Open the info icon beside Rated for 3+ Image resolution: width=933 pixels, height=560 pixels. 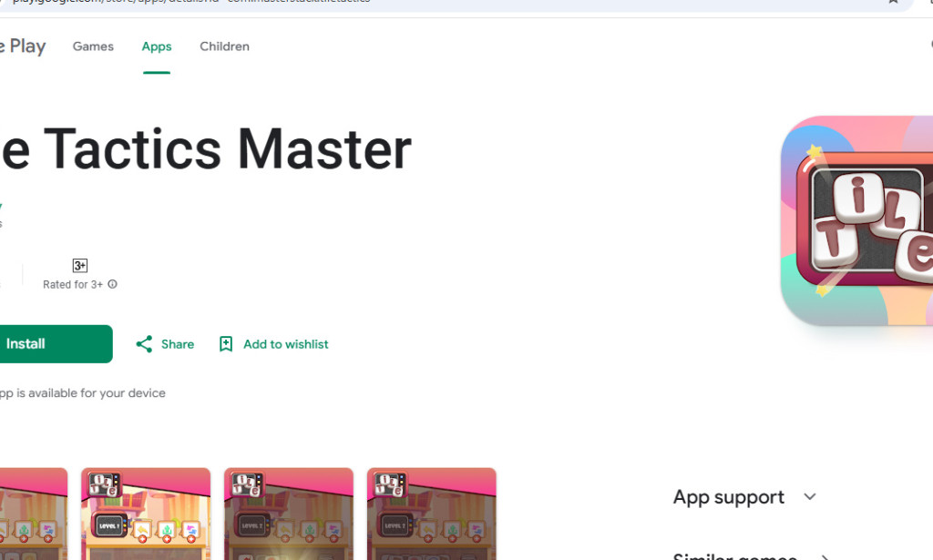[x=112, y=284]
